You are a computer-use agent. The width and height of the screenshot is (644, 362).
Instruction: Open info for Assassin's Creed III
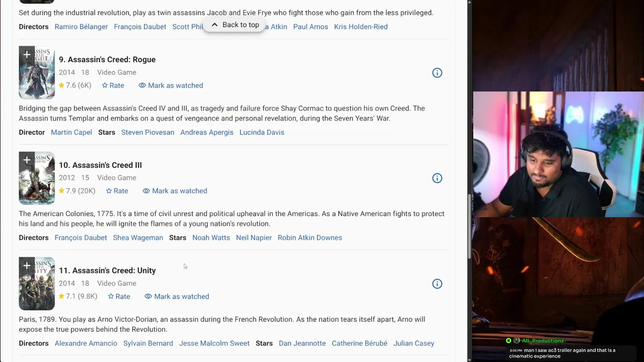tap(437, 178)
